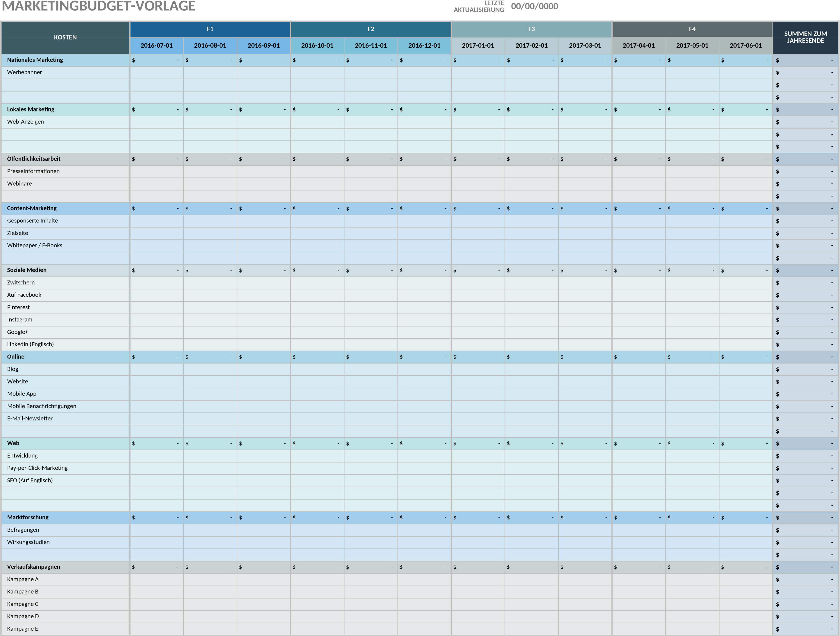Select the SUMMEN ZUM JAHRESENDE header
This screenshot has width=840, height=636.
[x=805, y=37]
